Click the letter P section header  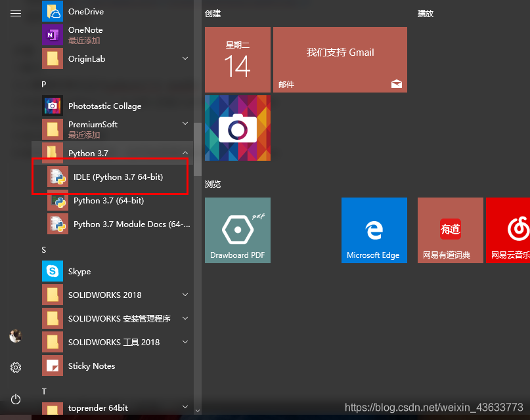pos(43,85)
